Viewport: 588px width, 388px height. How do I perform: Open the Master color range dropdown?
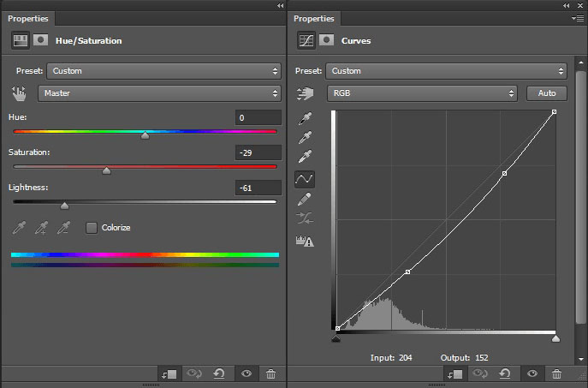coord(159,93)
